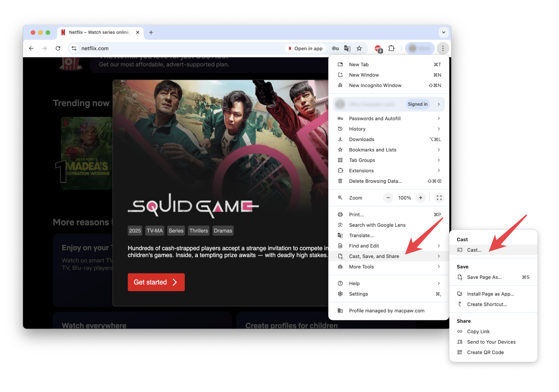Select Cast… from the submenu
This screenshot has height=392, width=559.
click(x=474, y=250)
